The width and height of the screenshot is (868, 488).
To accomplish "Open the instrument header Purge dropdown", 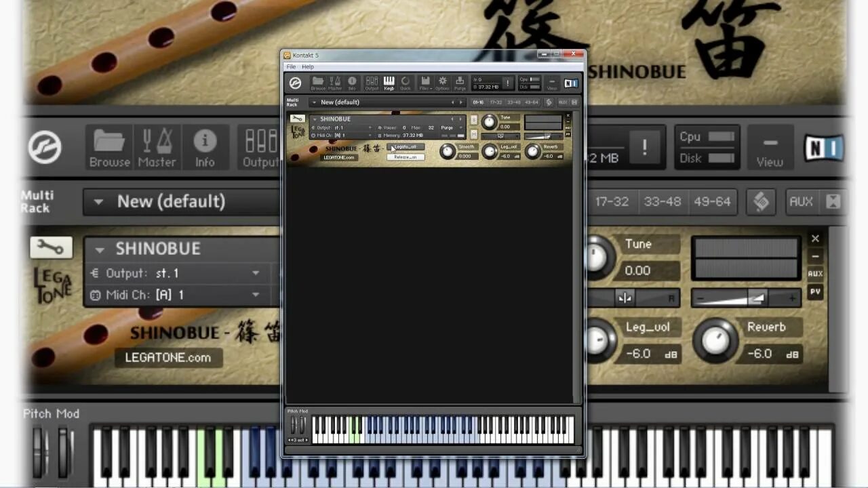I will click(451, 127).
